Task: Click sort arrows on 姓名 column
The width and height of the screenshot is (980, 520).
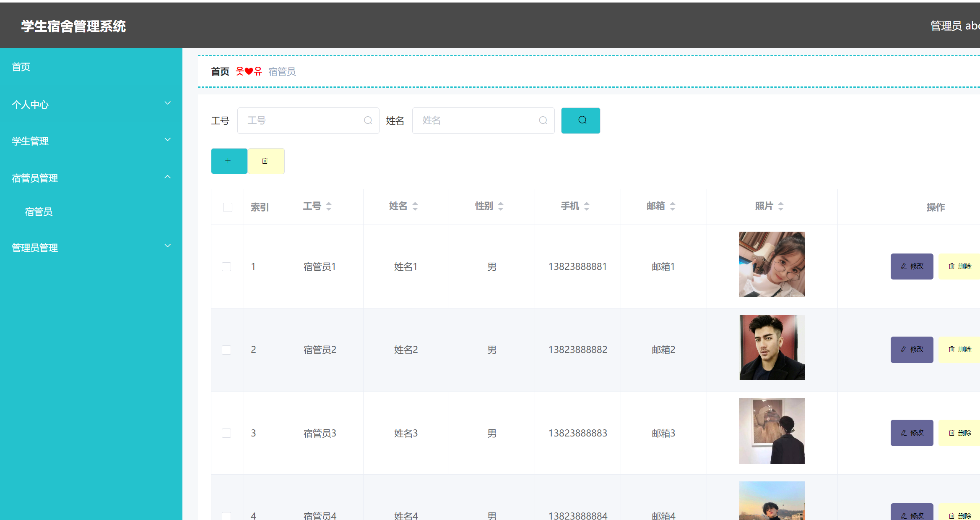Action: (x=415, y=206)
